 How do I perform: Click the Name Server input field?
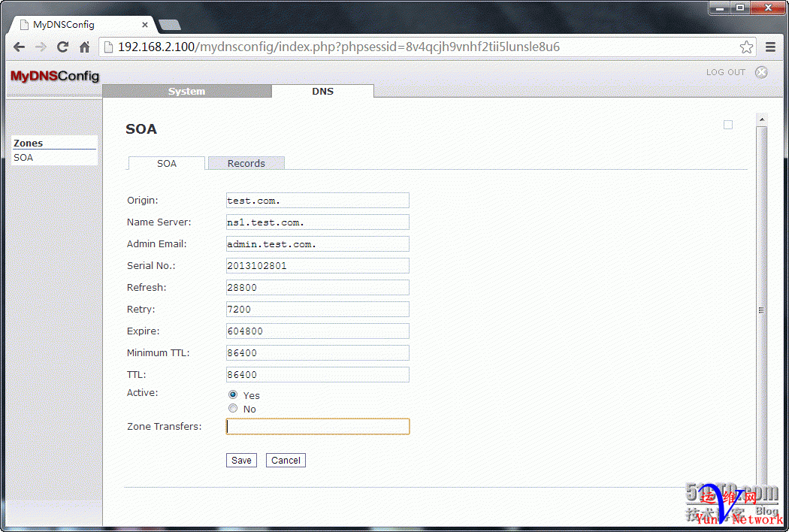pos(318,222)
